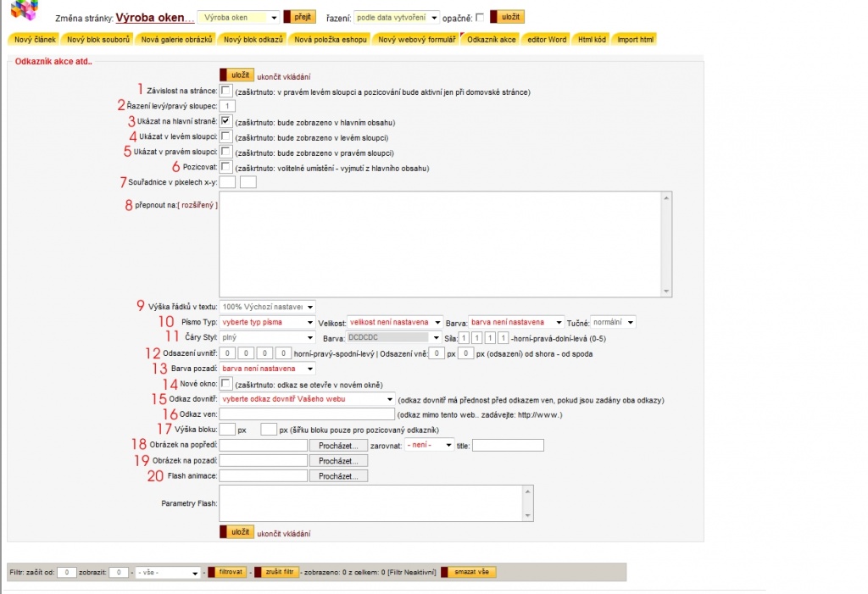Enable Ukázat v levém sloupci checkbox
Viewport: 868px width, 594px height.
(225, 136)
